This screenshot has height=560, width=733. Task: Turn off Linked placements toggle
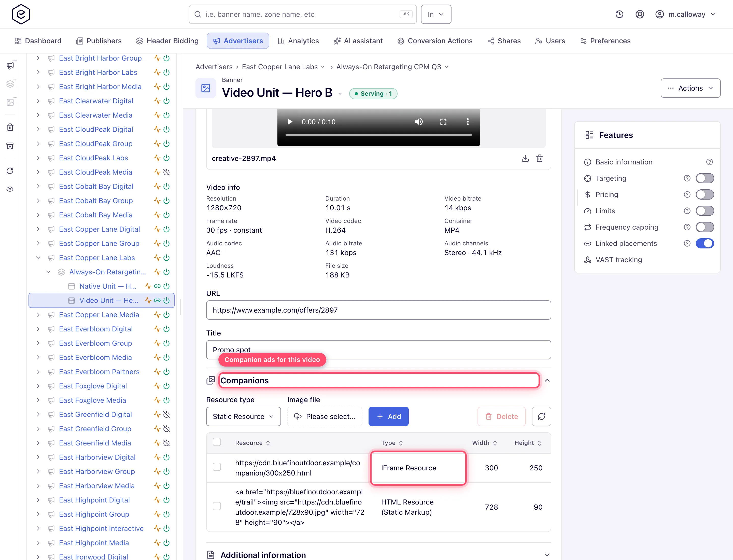(x=705, y=244)
